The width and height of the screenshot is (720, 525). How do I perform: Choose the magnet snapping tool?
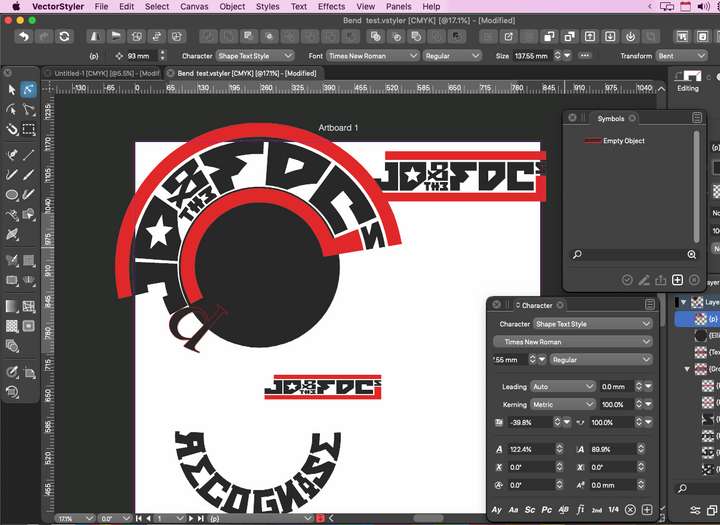[11, 130]
